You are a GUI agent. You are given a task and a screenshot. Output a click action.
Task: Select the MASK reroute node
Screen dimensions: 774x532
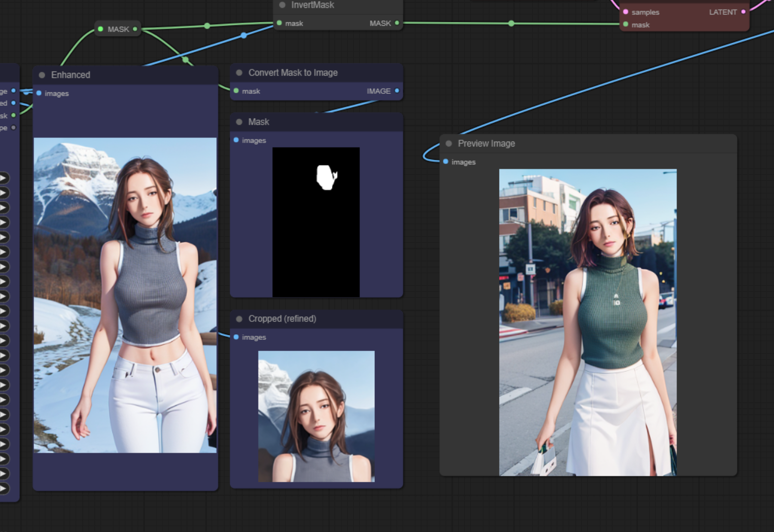pyautogui.click(x=118, y=29)
